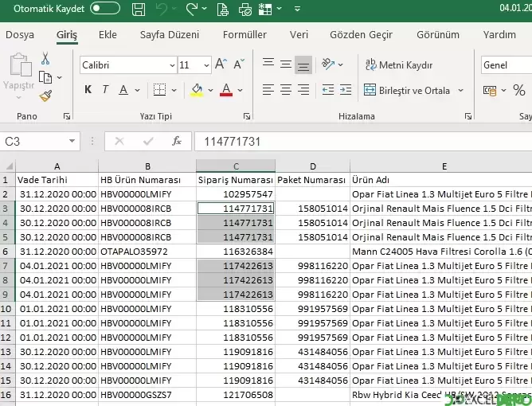Open the Gözden Geçir tab

click(361, 34)
